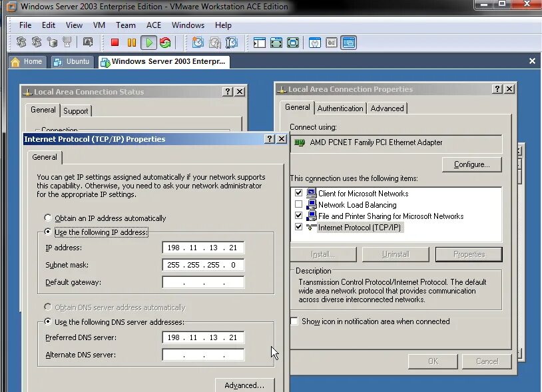Click the Preferred DNS server field
Screen dimensions: 542x392
[203, 337]
